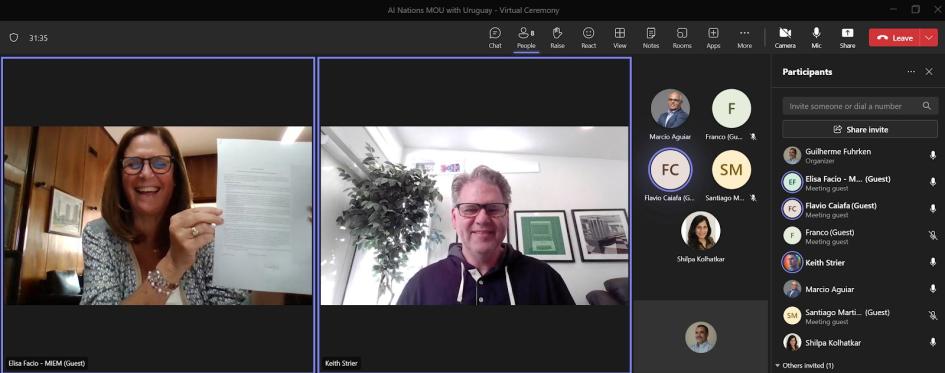Mute your Mic in the toolbar

point(817,38)
